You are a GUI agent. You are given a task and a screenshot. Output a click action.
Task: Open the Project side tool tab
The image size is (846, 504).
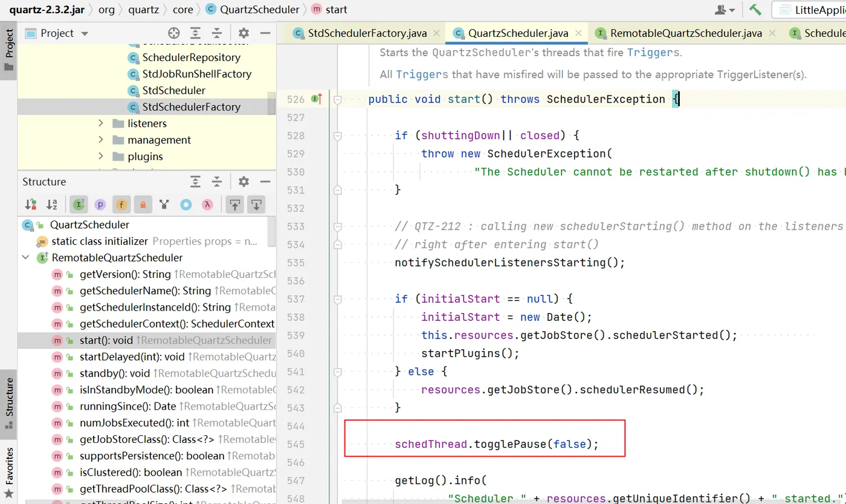tap(8, 51)
